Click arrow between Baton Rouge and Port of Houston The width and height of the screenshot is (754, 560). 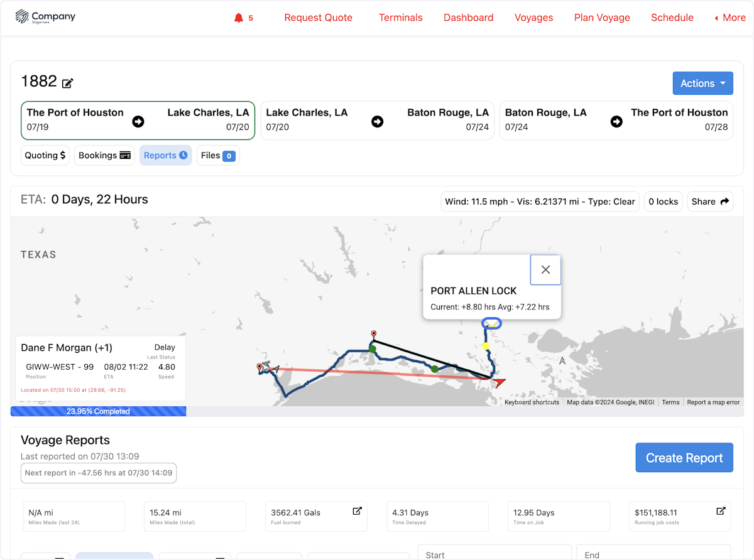pos(616,121)
